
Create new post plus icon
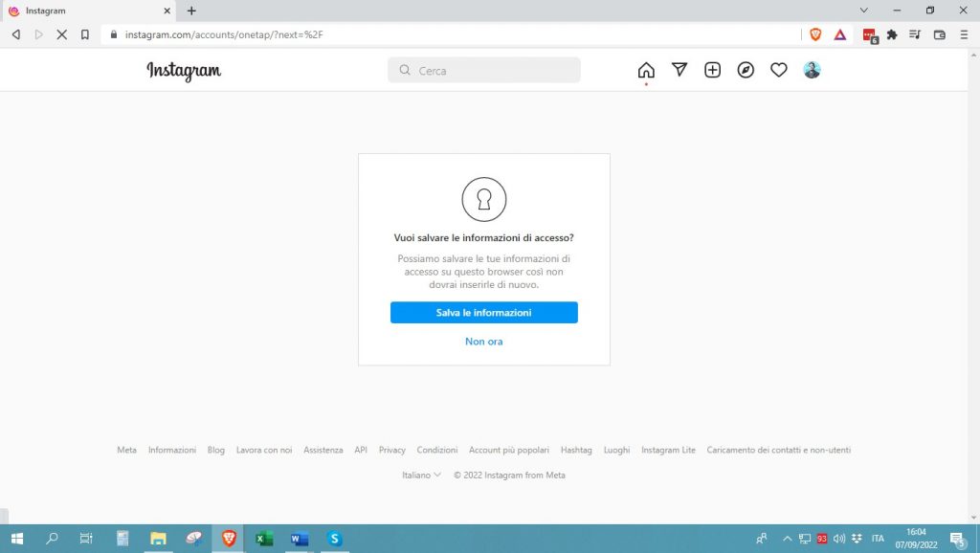[x=712, y=70]
